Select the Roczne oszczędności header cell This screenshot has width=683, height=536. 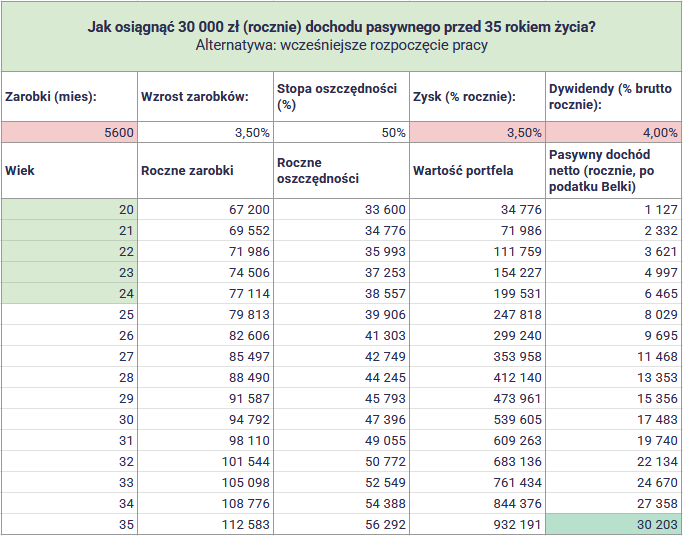(x=341, y=171)
